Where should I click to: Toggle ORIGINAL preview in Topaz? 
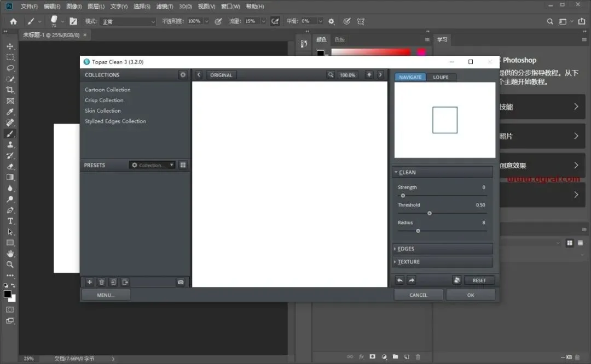(221, 75)
